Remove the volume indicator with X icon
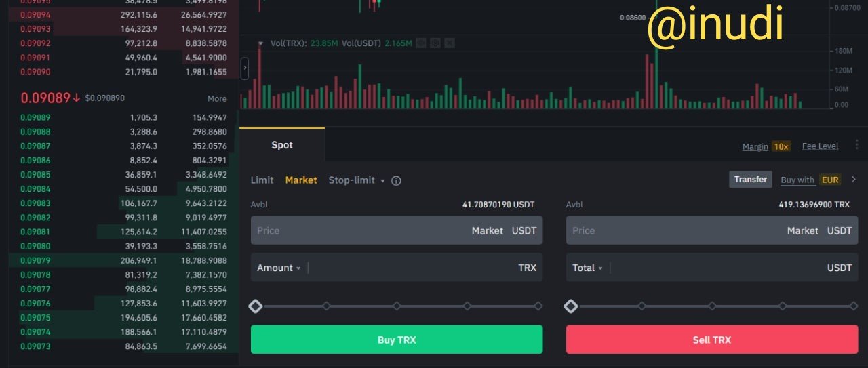The height and width of the screenshot is (368, 868). click(x=450, y=43)
